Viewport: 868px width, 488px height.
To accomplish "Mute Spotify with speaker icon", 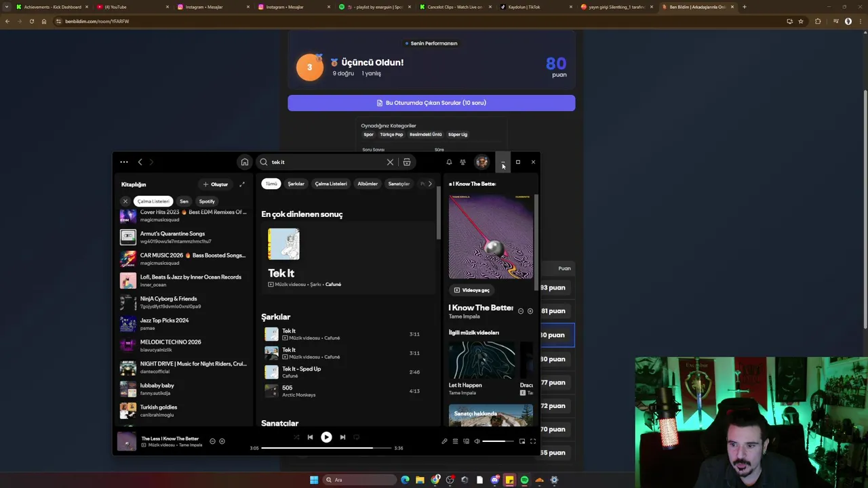I will [x=477, y=441].
